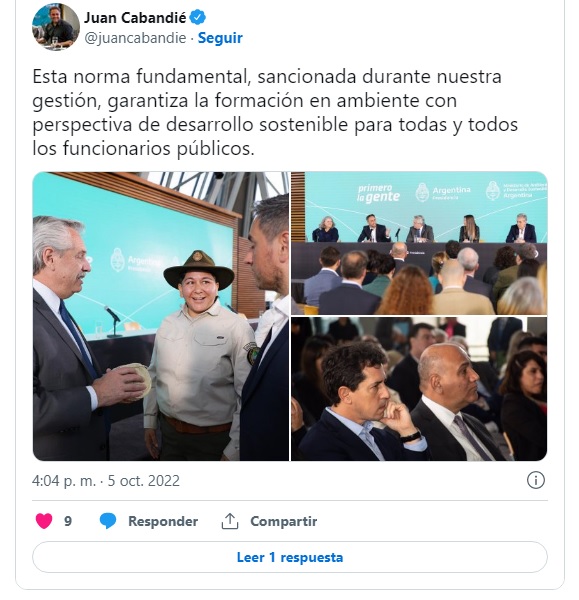Click the 5 oct. 2022 date text
This screenshot has height=600, width=579.
coord(144,481)
